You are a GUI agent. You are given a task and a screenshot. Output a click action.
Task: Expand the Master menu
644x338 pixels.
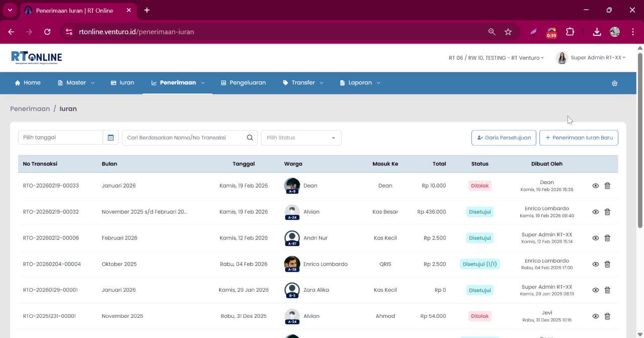[x=76, y=83]
